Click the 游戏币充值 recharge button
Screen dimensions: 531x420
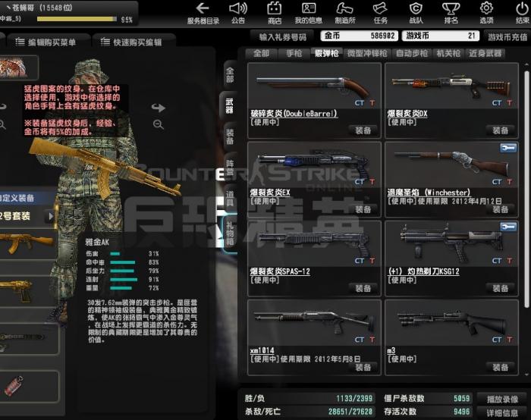pos(507,37)
